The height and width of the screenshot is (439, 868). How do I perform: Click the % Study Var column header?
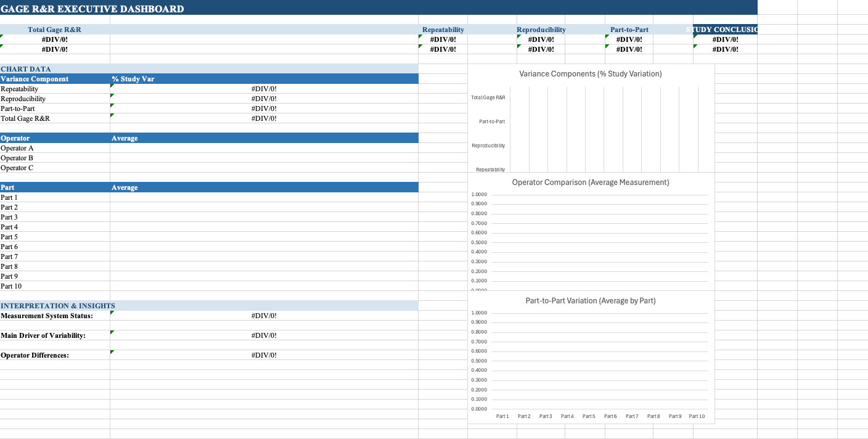[x=133, y=79]
